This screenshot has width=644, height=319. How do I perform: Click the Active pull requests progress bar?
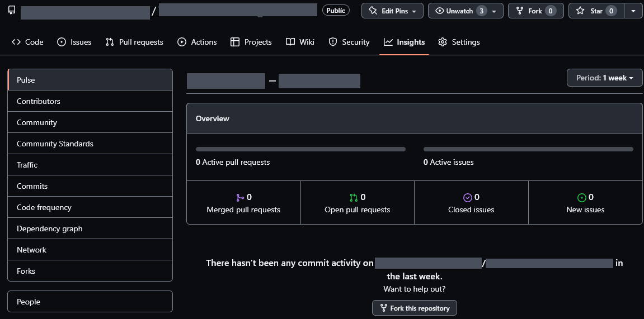(300, 149)
